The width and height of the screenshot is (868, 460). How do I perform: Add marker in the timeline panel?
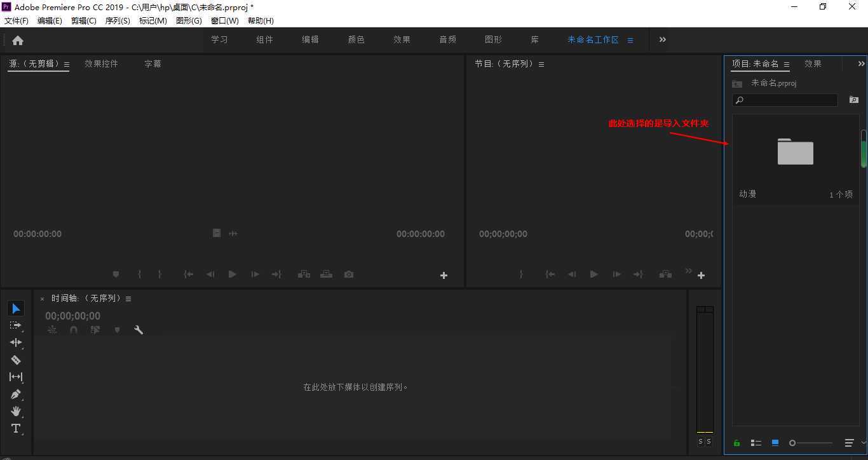pos(117,330)
